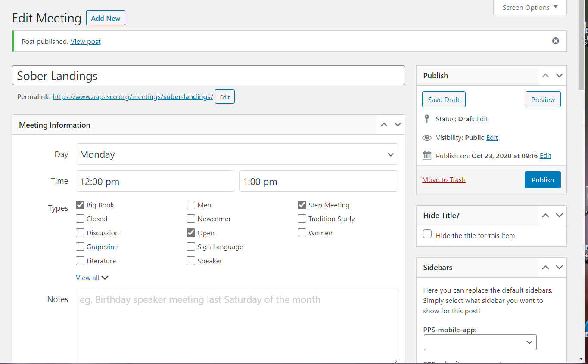Click the calendar icon next to Publish on
Viewport: 588px width, 364px height.
(427, 155)
